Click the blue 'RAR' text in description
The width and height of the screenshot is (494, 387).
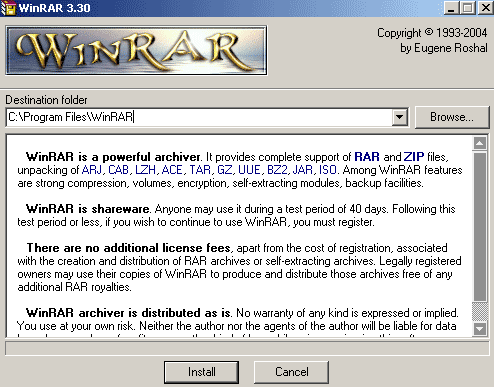(367, 157)
